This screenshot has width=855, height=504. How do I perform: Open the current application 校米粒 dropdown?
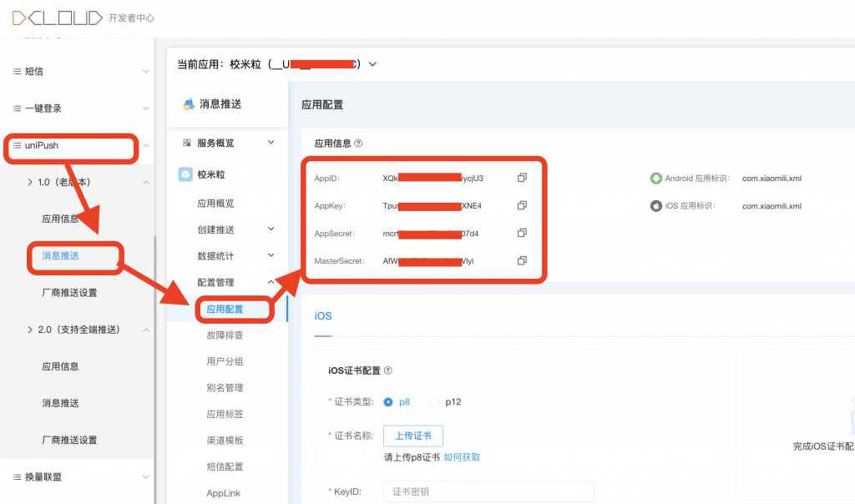click(x=371, y=63)
